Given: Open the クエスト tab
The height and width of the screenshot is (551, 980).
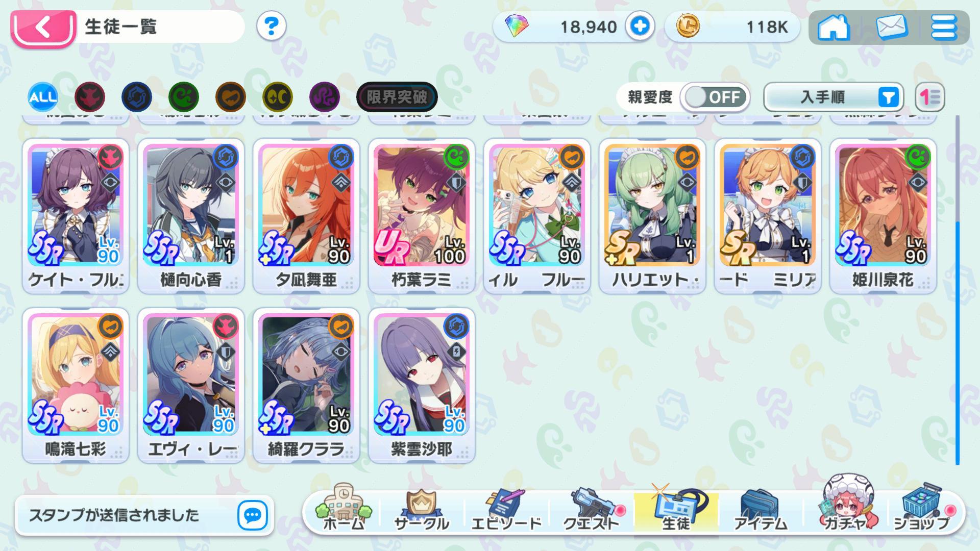Looking at the screenshot, I should click(x=592, y=510).
